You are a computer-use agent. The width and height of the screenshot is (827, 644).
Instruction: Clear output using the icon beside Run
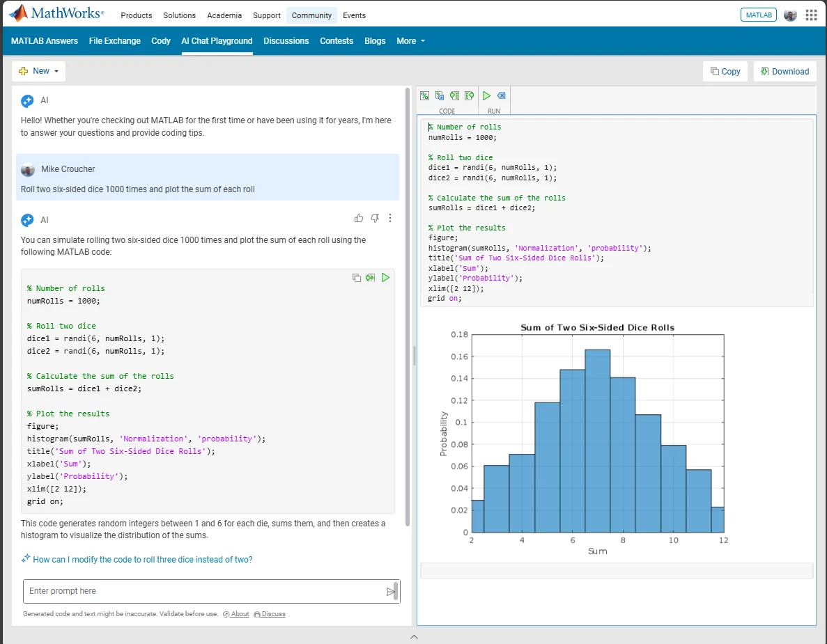(x=502, y=95)
